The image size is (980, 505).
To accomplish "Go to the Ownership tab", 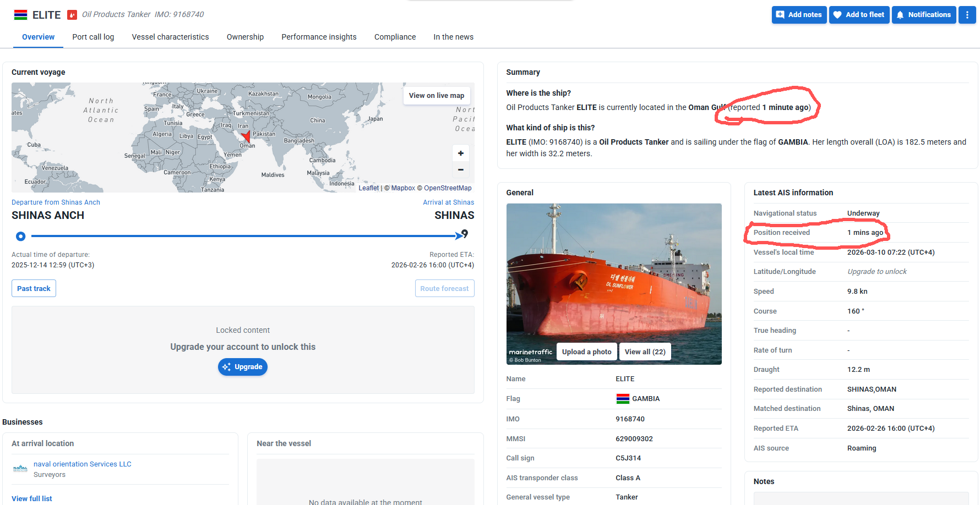I will coord(245,37).
